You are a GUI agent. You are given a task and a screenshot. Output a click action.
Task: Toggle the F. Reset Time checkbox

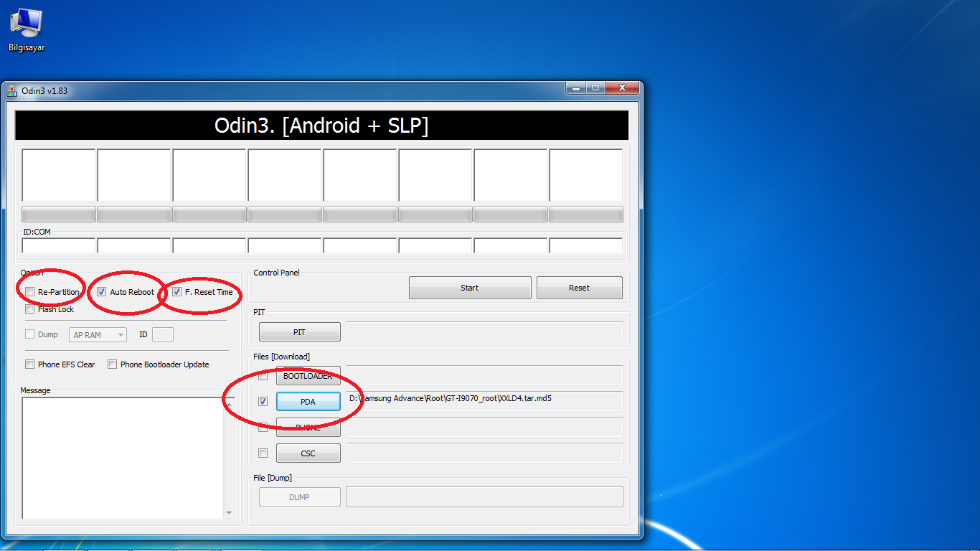pos(176,292)
